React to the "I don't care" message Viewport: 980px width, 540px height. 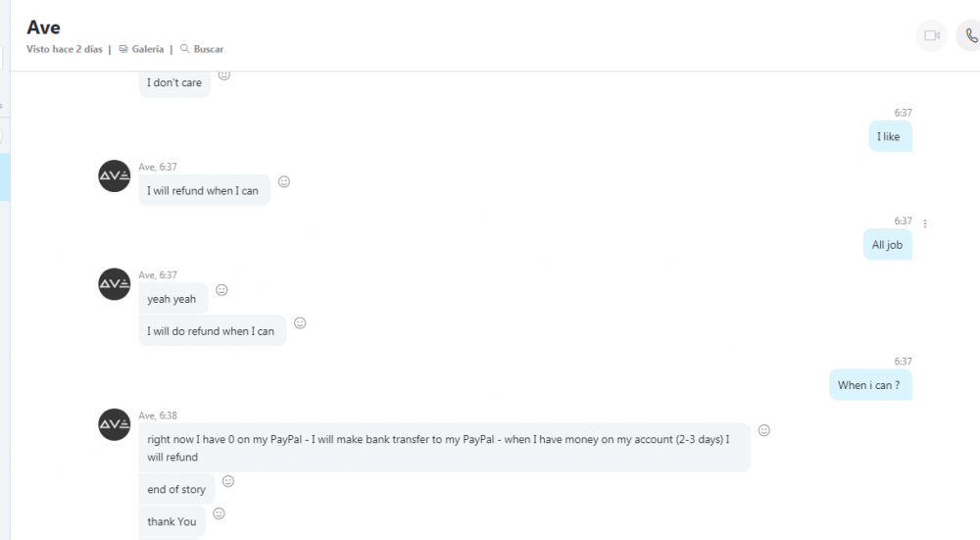[224, 74]
